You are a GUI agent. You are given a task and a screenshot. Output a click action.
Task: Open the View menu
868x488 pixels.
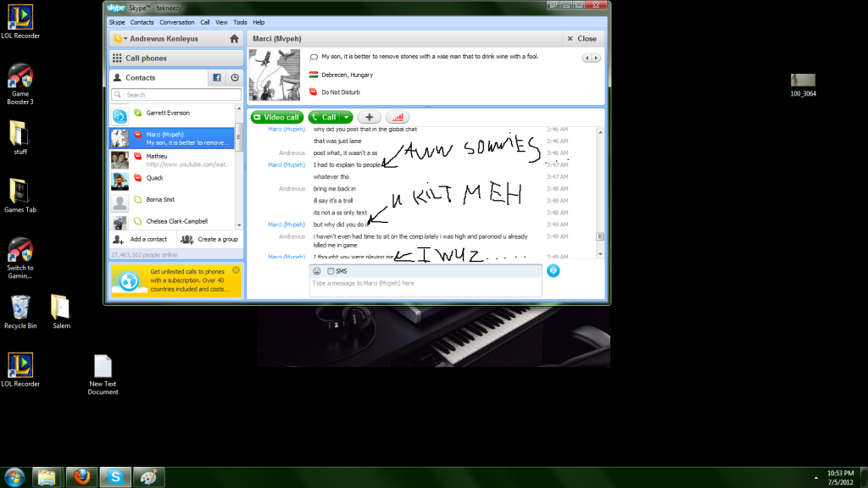coord(221,23)
